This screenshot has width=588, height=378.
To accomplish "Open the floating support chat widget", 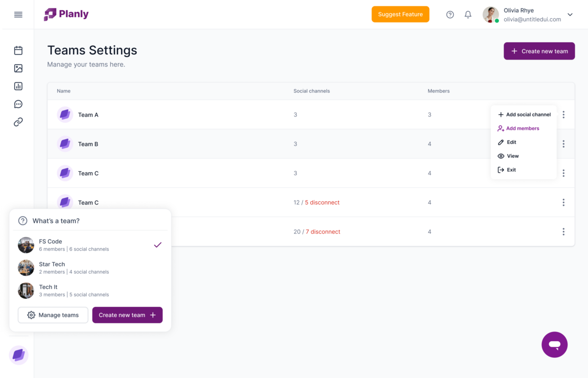I will 554,345.
